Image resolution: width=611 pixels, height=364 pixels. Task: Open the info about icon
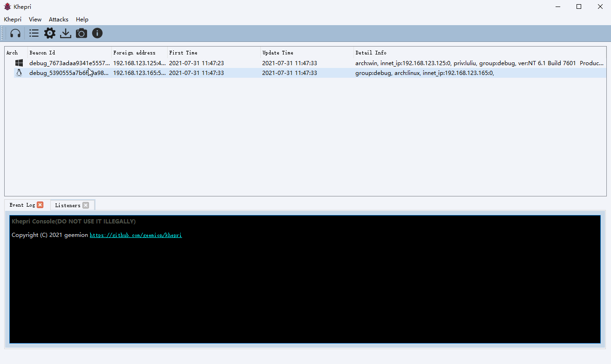point(97,33)
